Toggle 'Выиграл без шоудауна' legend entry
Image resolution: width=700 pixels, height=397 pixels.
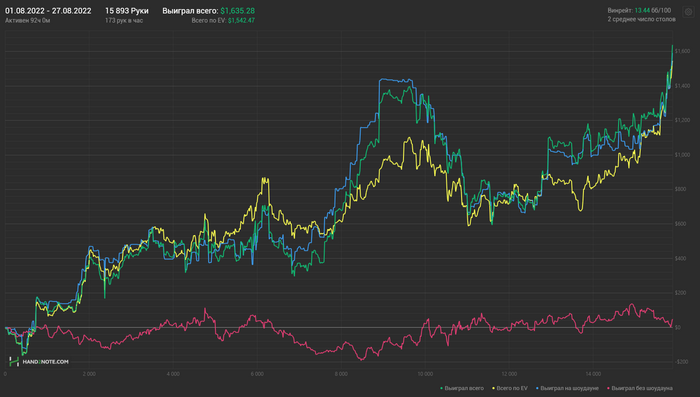[x=640, y=389]
